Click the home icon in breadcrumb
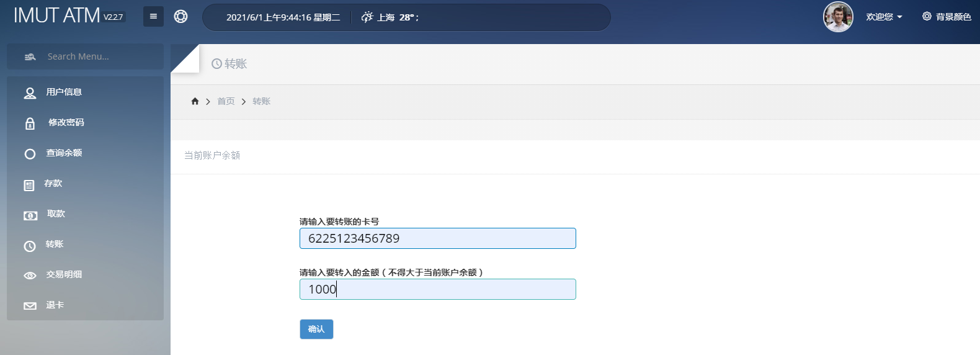The image size is (980, 355). [195, 101]
